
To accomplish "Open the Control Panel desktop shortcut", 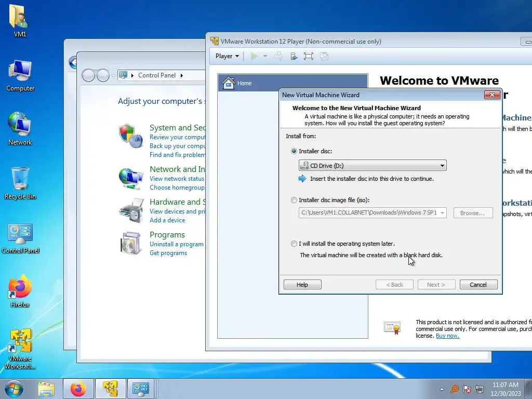I will 20,237.
